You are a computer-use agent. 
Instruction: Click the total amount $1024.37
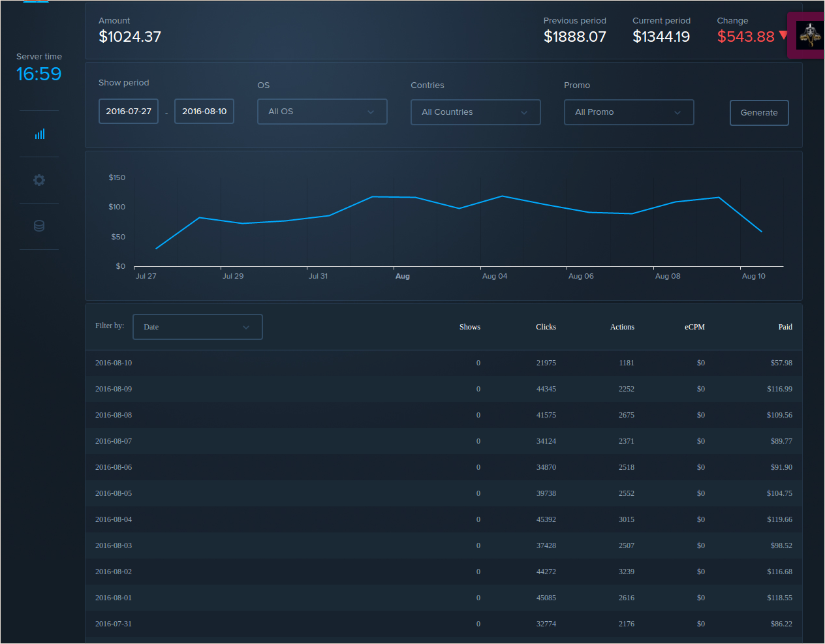click(130, 37)
